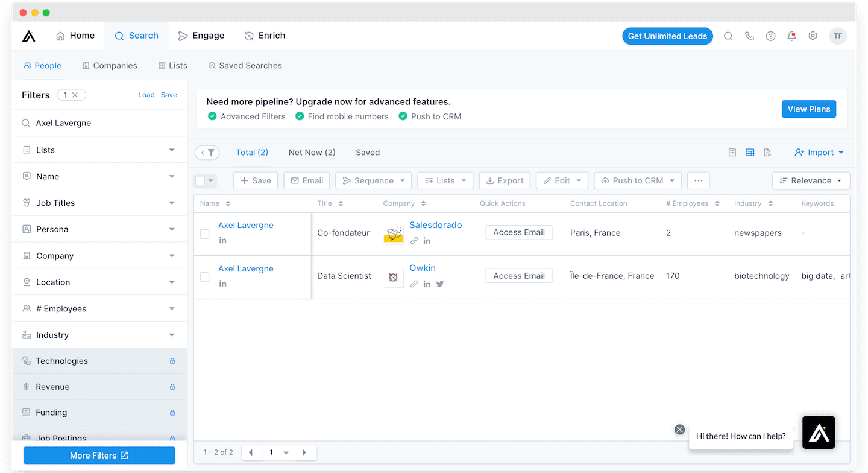Click LinkedIn icon under Axel Lavergne Data Scientist
The image size is (868, 473).
tap(222, 284)
